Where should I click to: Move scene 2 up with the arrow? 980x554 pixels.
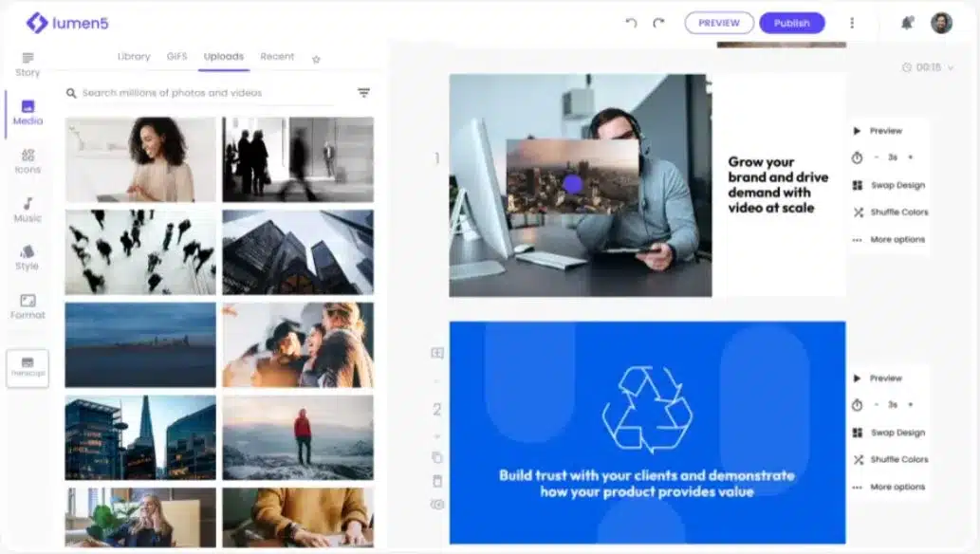[437, 381]
